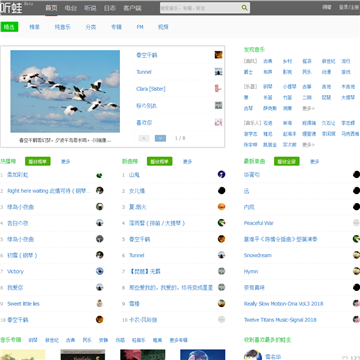Click the avatar beside 夏·烟火 track
The height and width of the screenshot is (360, 360).
(x=221, y=207)
